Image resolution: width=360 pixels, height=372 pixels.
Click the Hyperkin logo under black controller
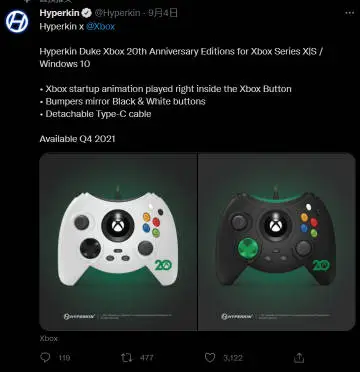coord(237,316)
